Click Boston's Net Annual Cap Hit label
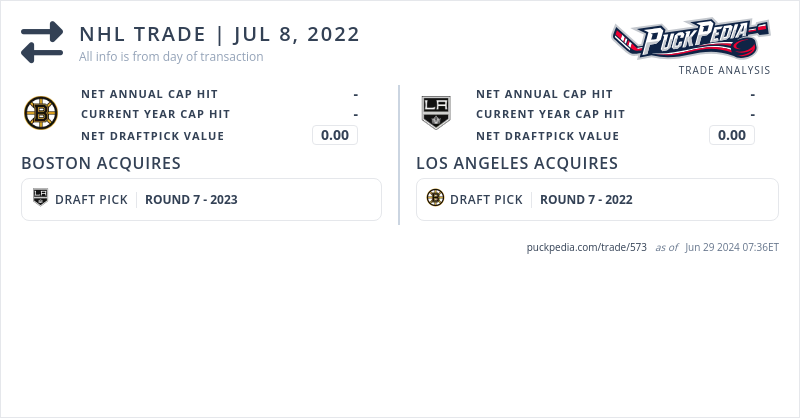 tap(149, 94)
